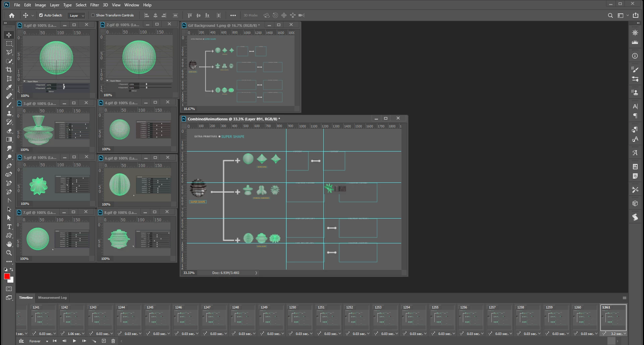
Task: Select the Move tool
Action: click(x=9, y=35)
